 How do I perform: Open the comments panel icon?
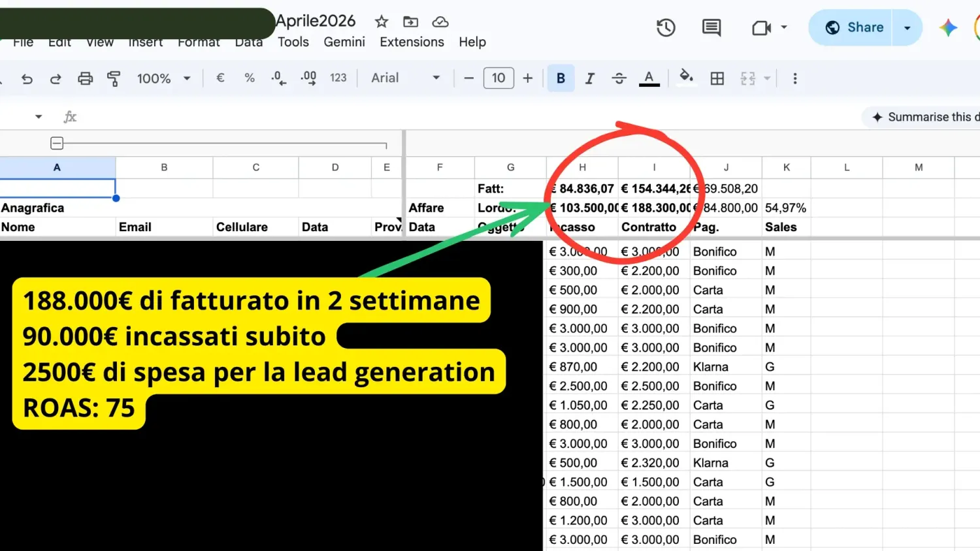pos(711,27)
